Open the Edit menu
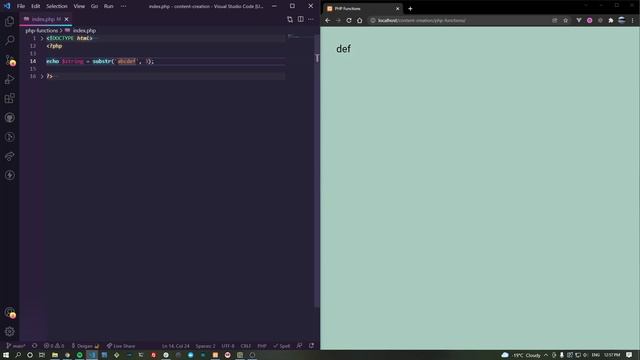 point(36,6)
